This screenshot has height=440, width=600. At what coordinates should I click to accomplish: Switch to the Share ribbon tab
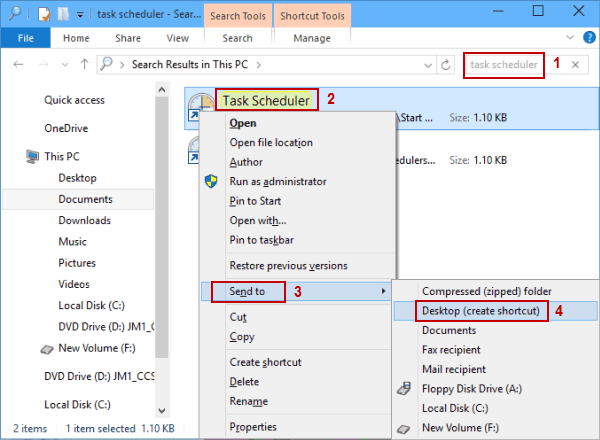point(128,38)
